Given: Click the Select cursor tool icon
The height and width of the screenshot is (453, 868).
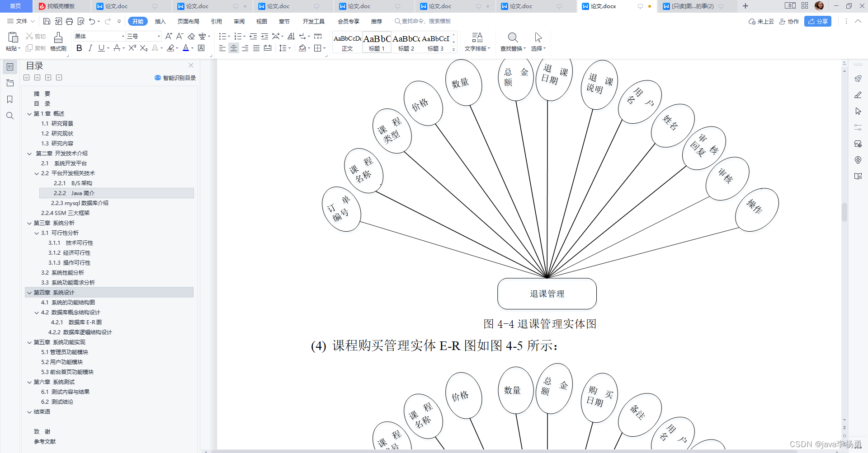Looking at the screenshot, I should pos(538,37).
